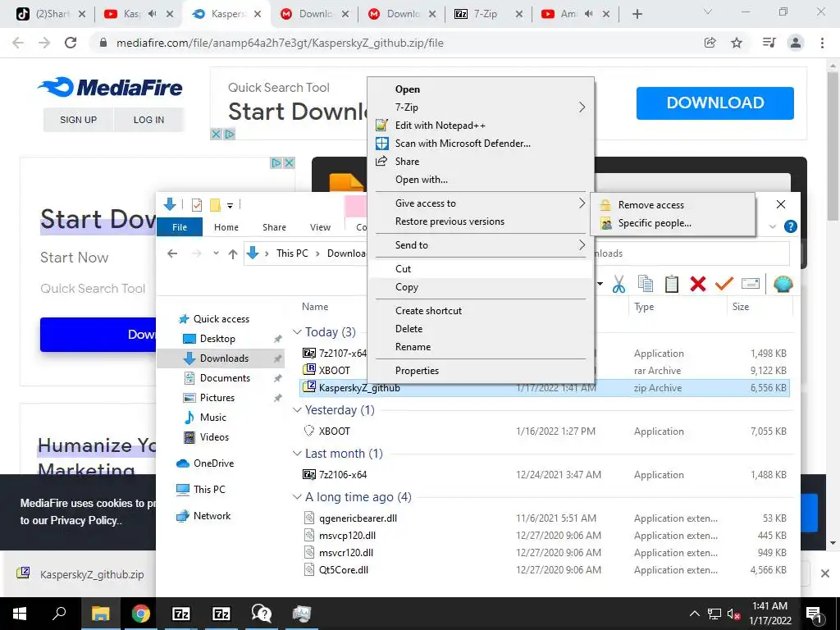Open new Chrome tab with plus button
Screen dimensions: 840x630
tap(637, 14)
